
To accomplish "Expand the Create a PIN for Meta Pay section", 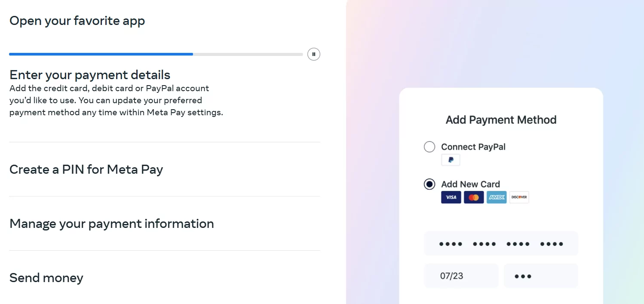I will tap(86, 169).
